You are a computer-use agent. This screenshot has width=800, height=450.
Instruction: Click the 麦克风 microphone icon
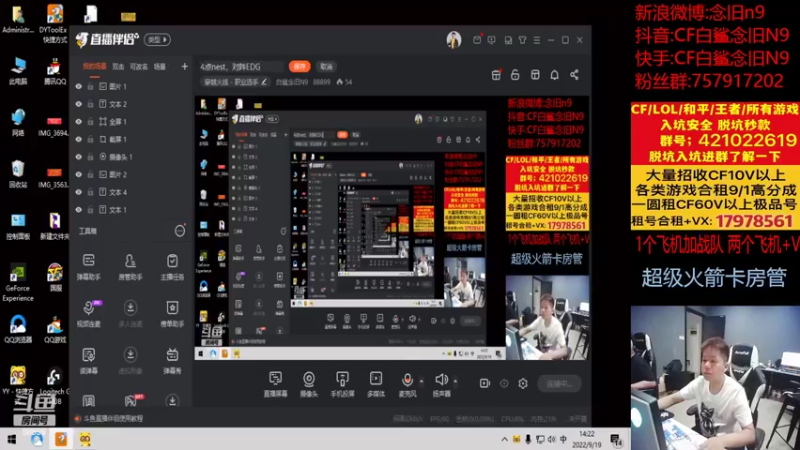click(x=407, y=380)
